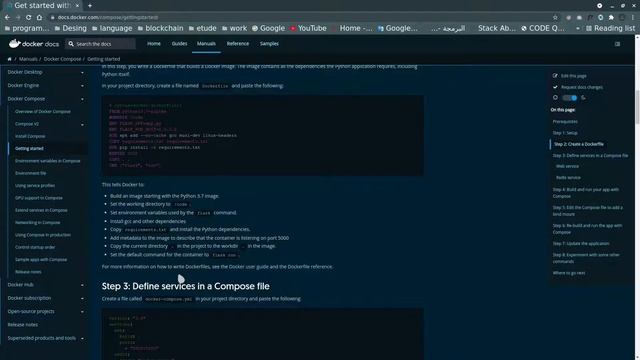Open the Docker Compose breadcrumb link
The height and width of the screenshot is (360, 640).
point(62,59)
